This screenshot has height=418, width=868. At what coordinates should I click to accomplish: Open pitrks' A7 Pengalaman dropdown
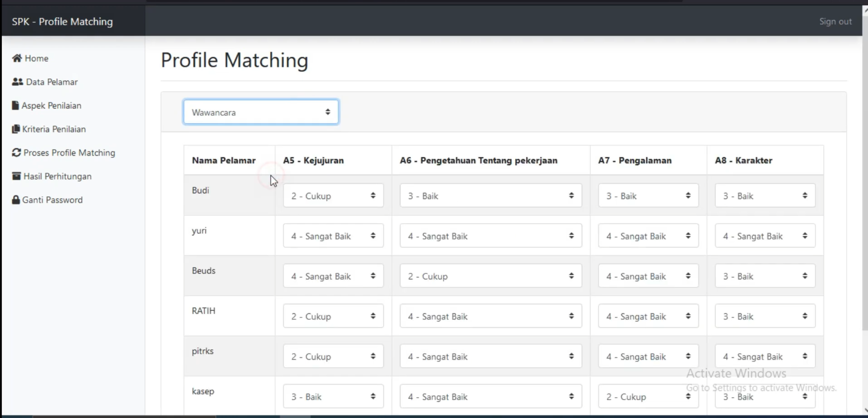coord(648,356)
